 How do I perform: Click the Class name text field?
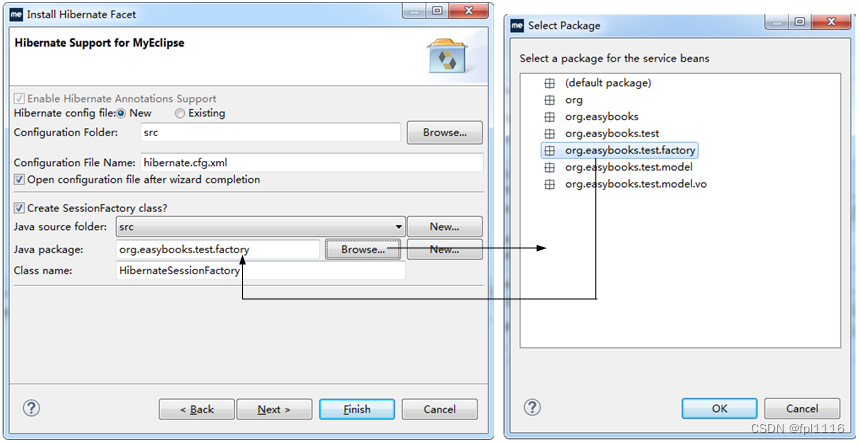tap(261, 271)
